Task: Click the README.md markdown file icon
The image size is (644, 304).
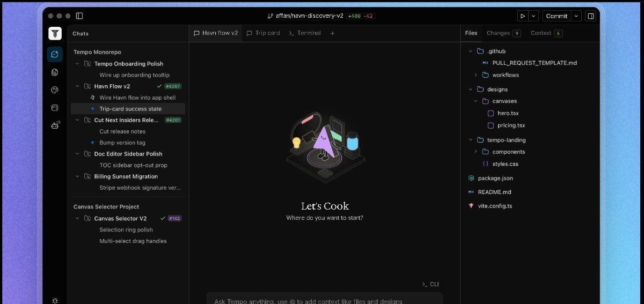Action: click(471, 192)
